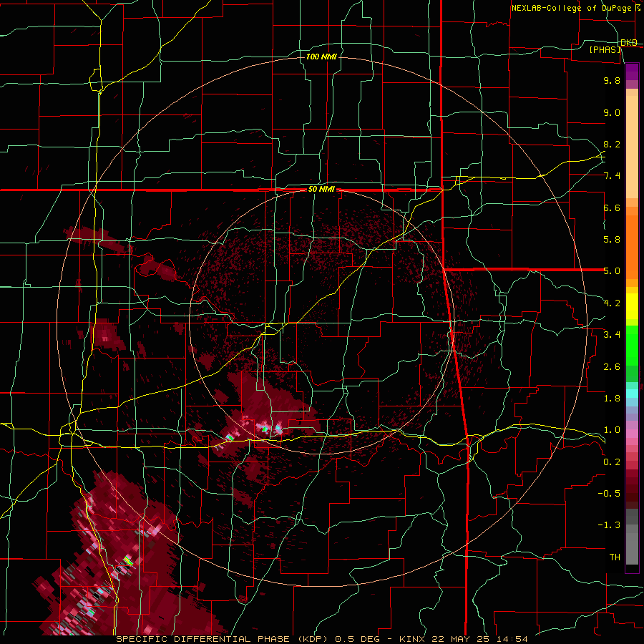This screenshot has width=644, height=644.
Task: Click the 8.2 value on the color scale
Action: click(x=612, y=144)
